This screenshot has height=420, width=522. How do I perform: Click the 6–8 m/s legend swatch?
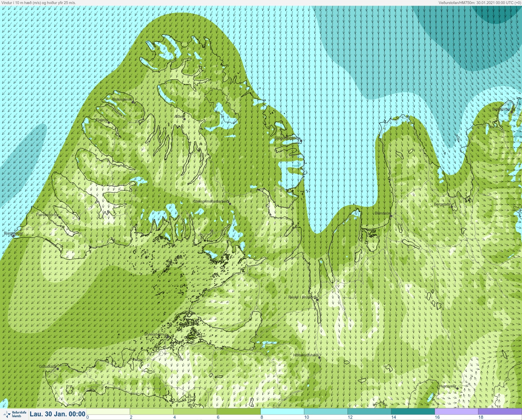pyautogui.click(x=239, y=411)
